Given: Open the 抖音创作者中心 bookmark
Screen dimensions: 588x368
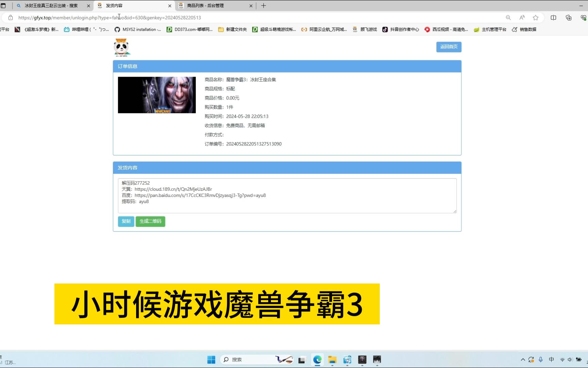Looking at the screenshot, I should 401,30.
